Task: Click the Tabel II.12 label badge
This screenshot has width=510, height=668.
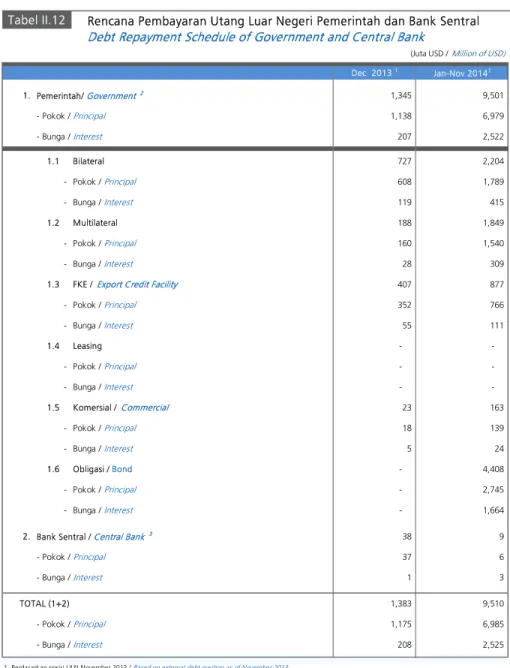Action: pos(37,20)
